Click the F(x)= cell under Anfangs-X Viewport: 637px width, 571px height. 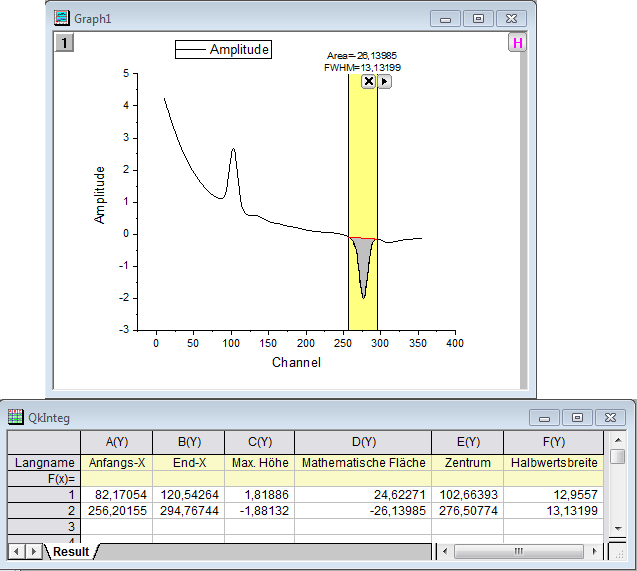117,479
